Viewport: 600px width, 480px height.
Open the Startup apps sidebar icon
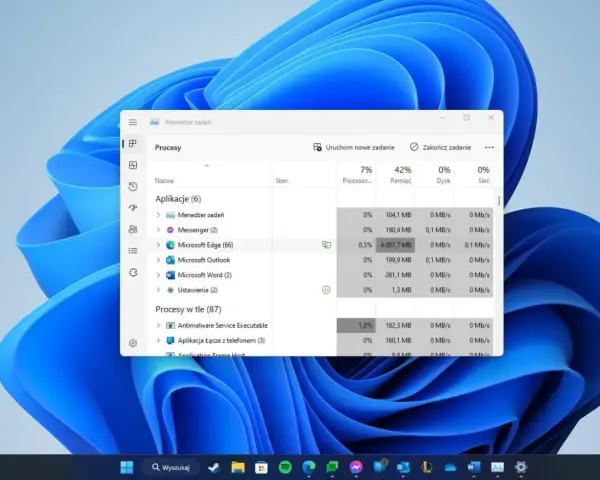pos(133,208)
